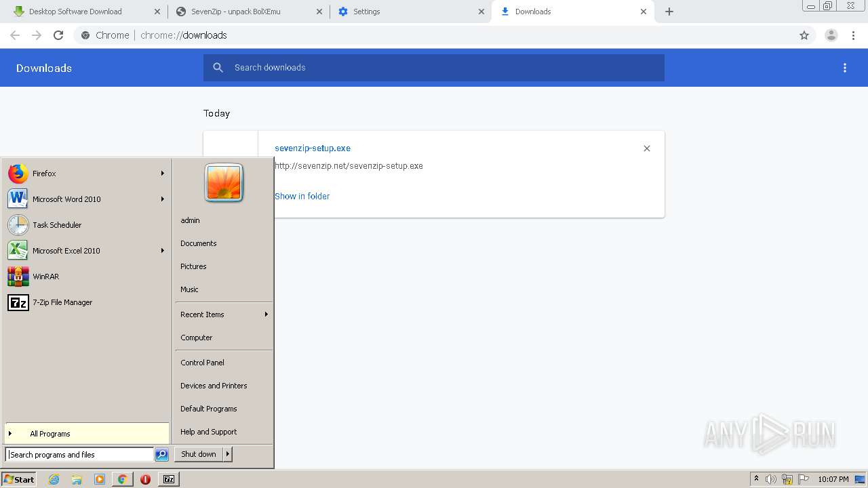The image size is (868, 488).
Task: Click the network tray icon
Action: pos(787,479)
